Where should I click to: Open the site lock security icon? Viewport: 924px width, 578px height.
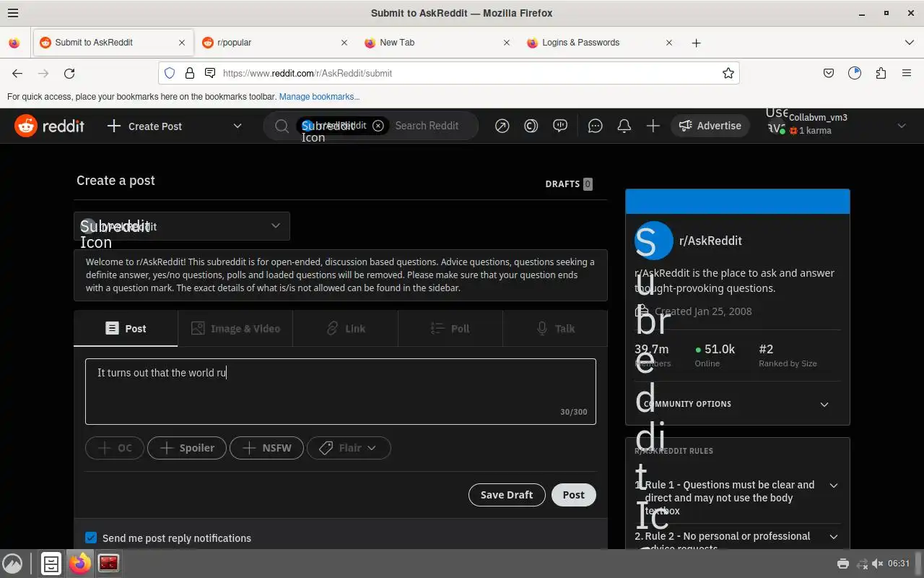[189, 73]
